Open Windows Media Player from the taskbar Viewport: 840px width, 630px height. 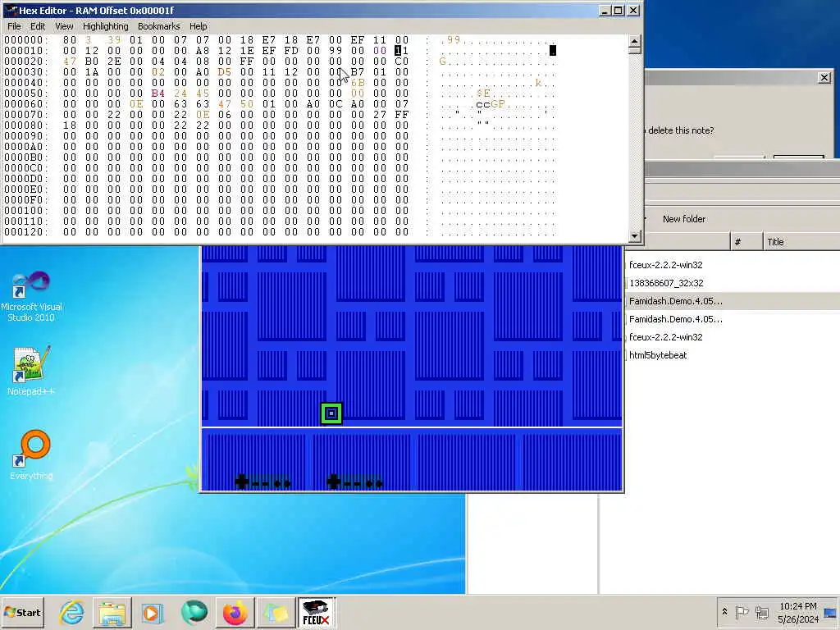pyautogui.click(x=152, y=612)
